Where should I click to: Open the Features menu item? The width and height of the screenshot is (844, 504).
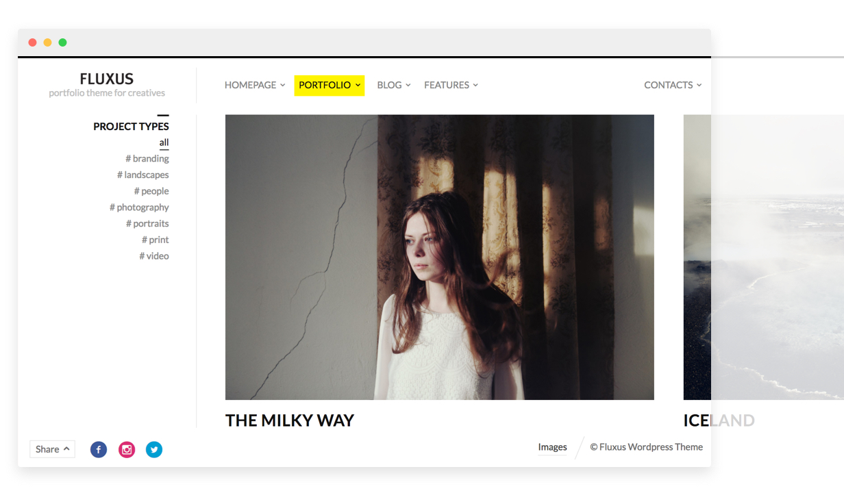[x=451, y=85]
